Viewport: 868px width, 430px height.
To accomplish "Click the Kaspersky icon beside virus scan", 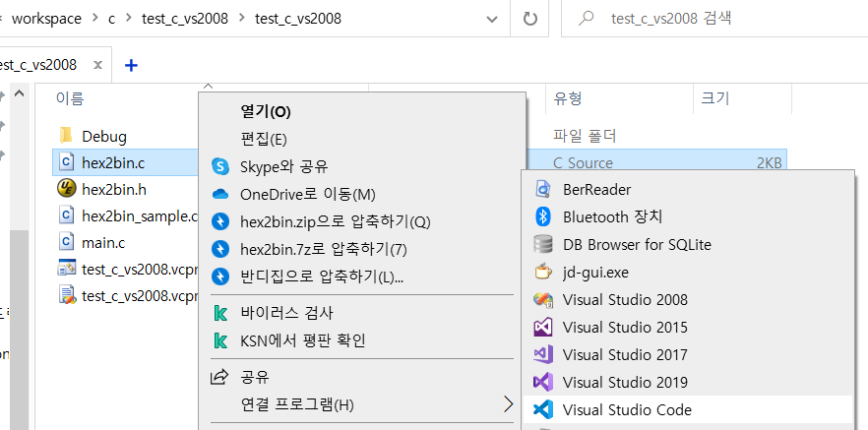I will click(220, 313).
